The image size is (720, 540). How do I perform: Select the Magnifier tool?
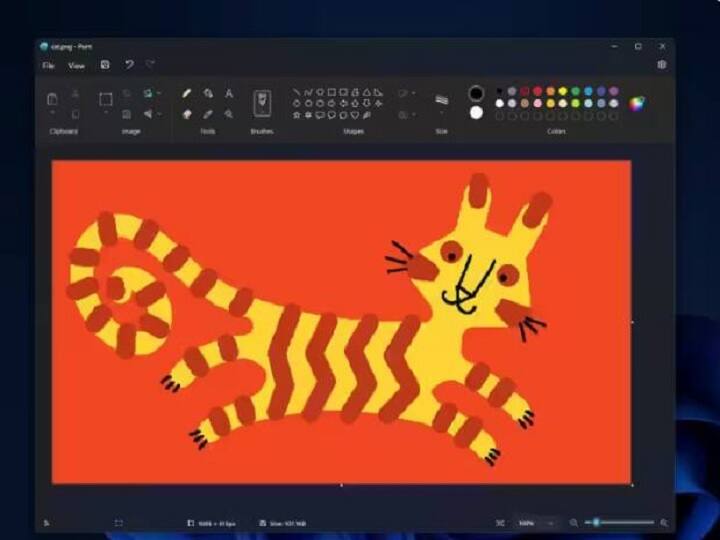(x=229, y=114)
